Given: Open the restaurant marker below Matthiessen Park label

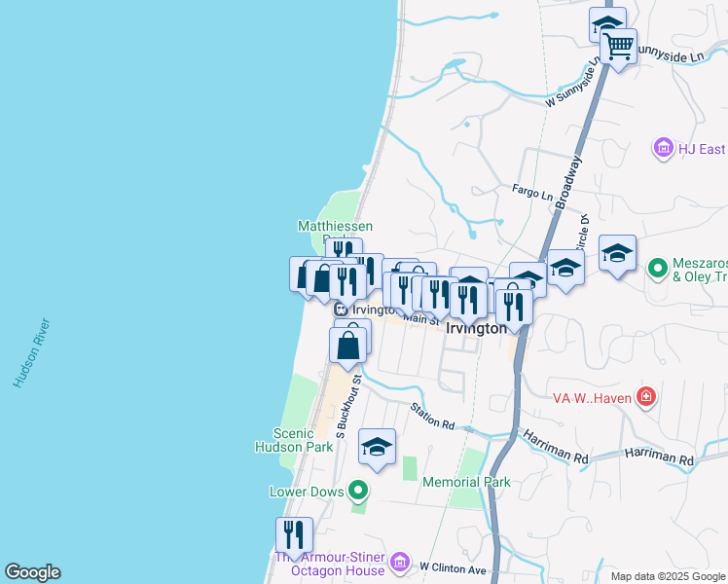Looking at the screenshot, I should (x=344, y=248).
